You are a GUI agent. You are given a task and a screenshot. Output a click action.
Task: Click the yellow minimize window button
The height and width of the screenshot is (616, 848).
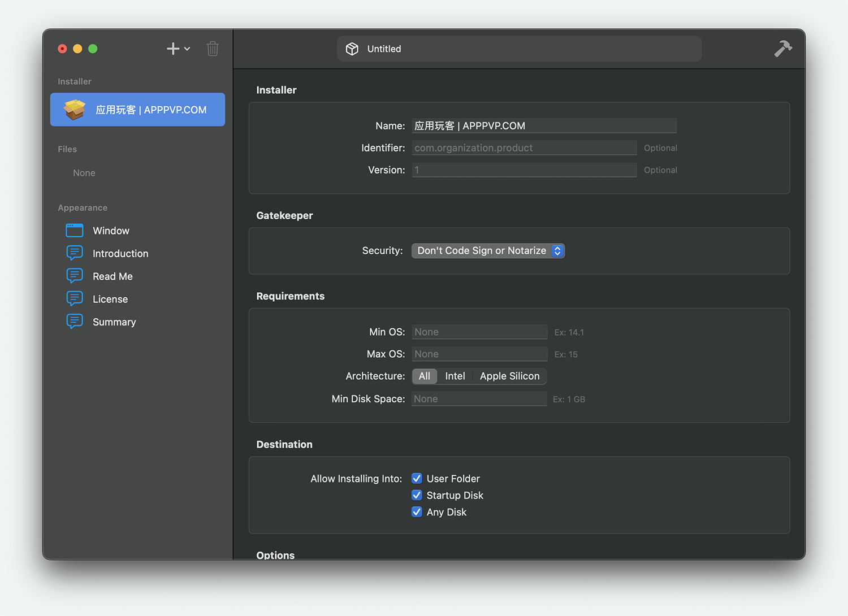pos(77,49)
